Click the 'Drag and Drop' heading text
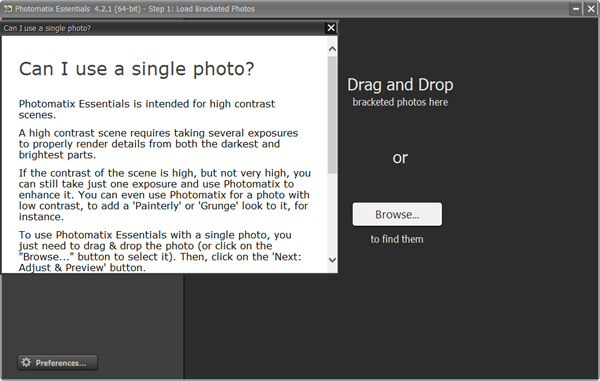Viewport: 600px width, 381px height. pyautogui.click(x=400, y=85)
